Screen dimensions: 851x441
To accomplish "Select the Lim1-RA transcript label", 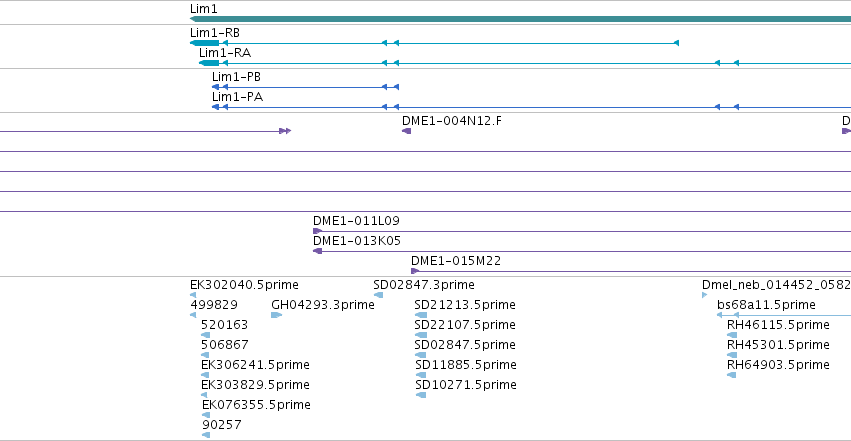I will (225, 53).
